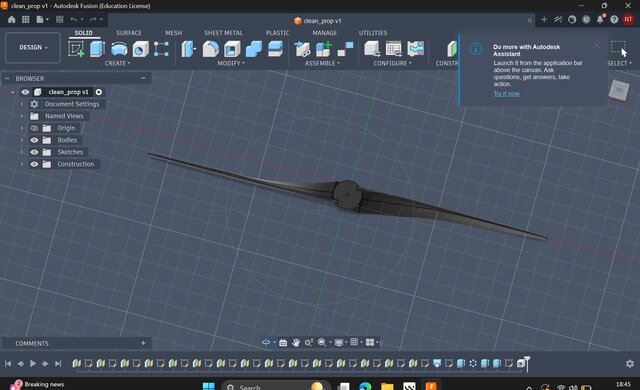Switch to the SHEET METAL tab
The height and width of the screenshot is (390, 640).
[223, 33]
